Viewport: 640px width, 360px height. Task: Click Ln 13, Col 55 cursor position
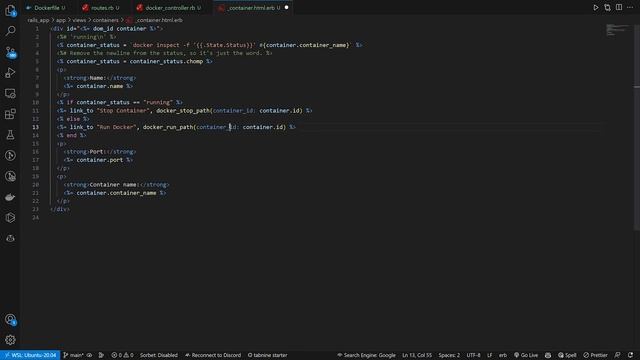(x=417, y=355)
